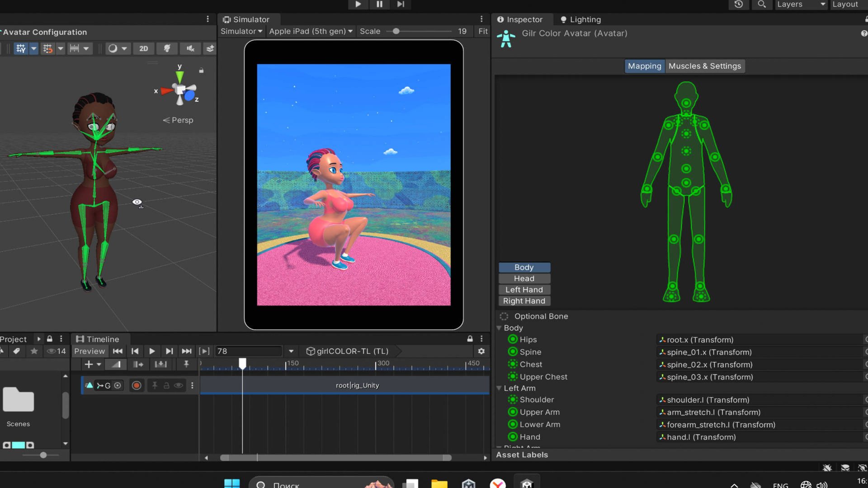Switch to the Muscles & Settings tab

pos(705,66)
